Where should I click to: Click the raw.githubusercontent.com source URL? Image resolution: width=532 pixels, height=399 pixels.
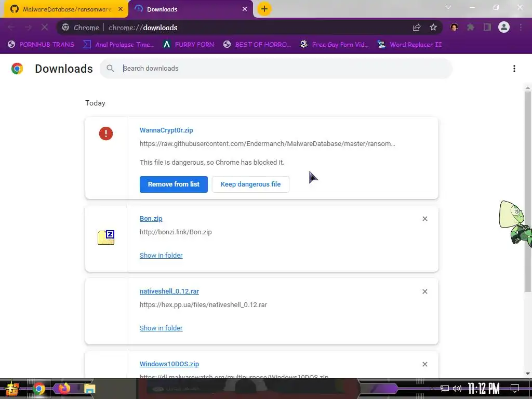point(268,144)
